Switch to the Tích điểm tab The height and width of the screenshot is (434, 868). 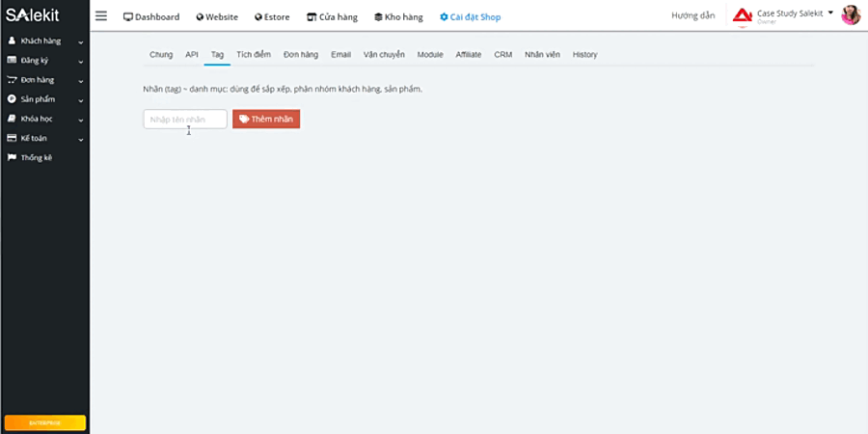[254, 54]
